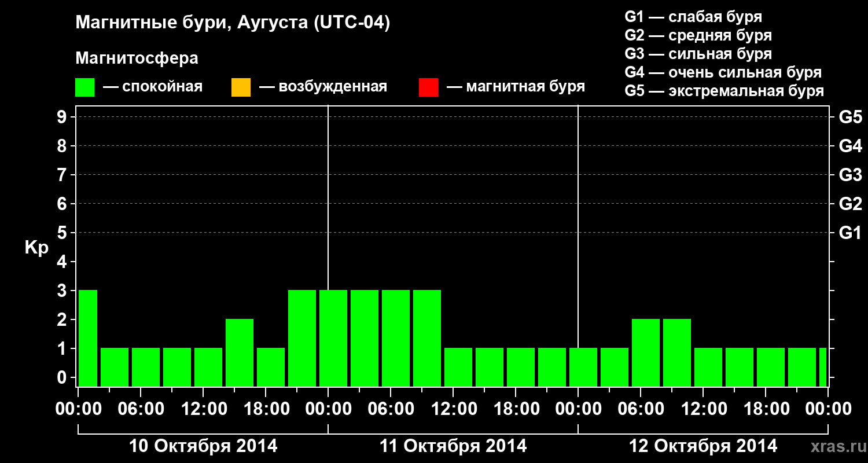The width and height of the screenshot is (868, 463).
Task: Click the 'G3 — сильная буря' line
Action: (698, 54)
